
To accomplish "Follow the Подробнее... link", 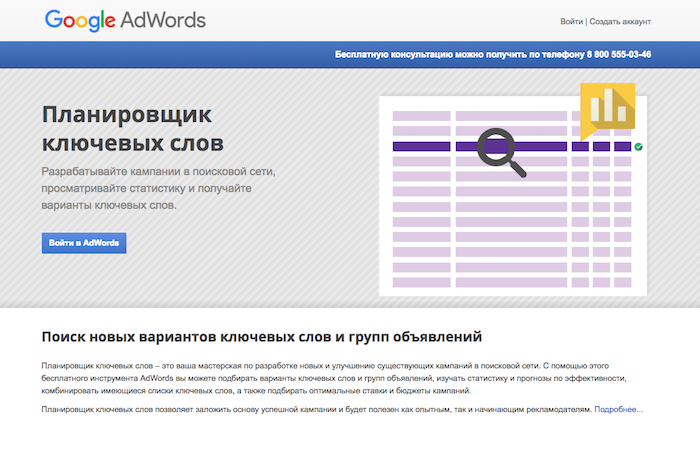I will (619, 409).
